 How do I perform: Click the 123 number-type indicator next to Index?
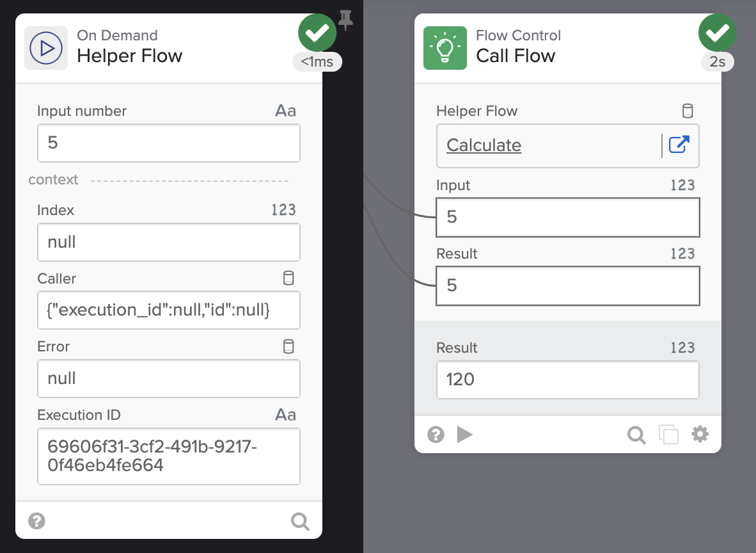[285, 209]
